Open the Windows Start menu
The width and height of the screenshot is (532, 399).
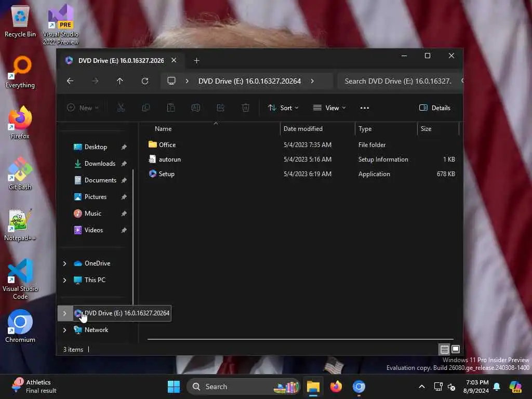(174, 387)
